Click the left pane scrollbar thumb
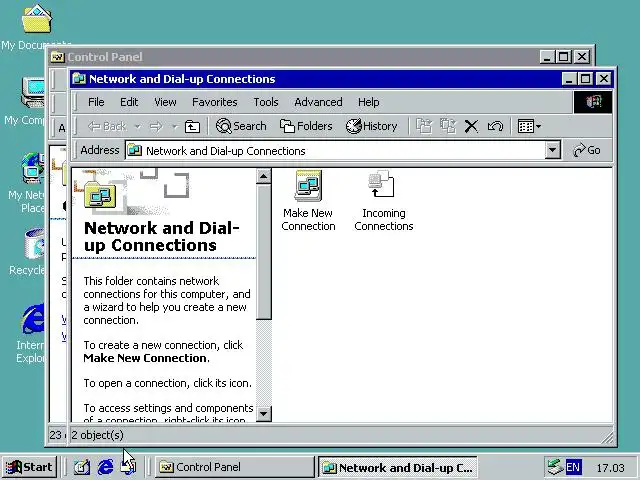The image size is (640, 480). pyautogui.click(x=264, y=252)
